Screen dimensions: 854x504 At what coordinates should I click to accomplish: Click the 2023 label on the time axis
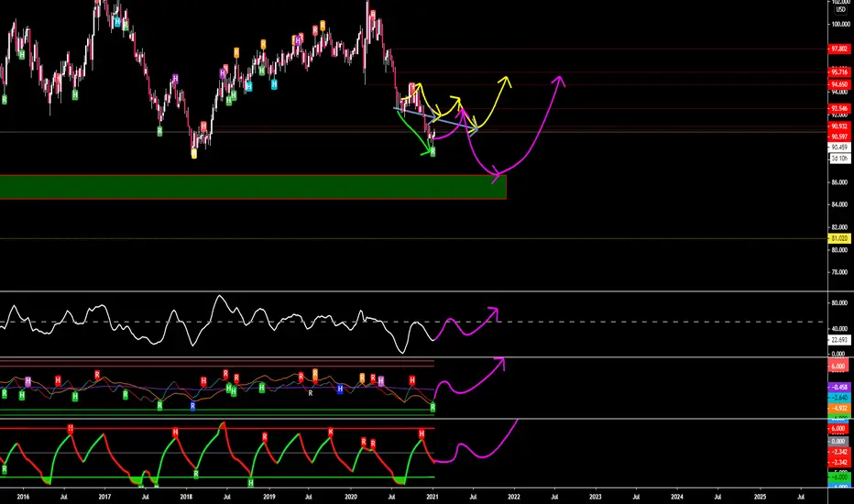(596, 497)
